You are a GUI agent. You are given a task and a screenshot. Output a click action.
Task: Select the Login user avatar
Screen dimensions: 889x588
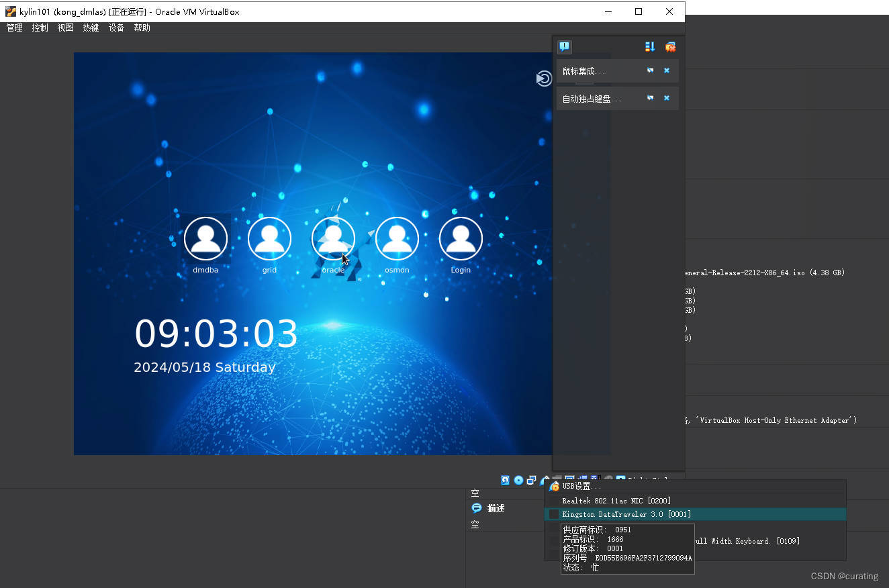click(461, 238)
